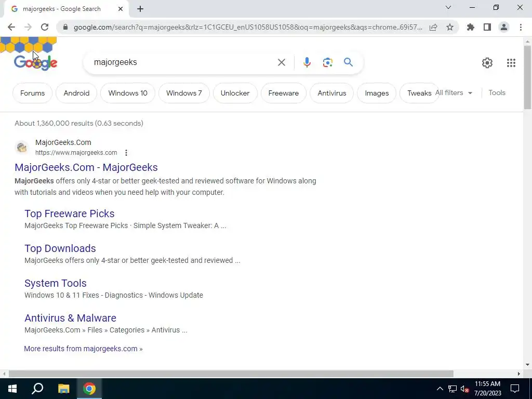Open the notifications action center

click(x=515, y=389)
